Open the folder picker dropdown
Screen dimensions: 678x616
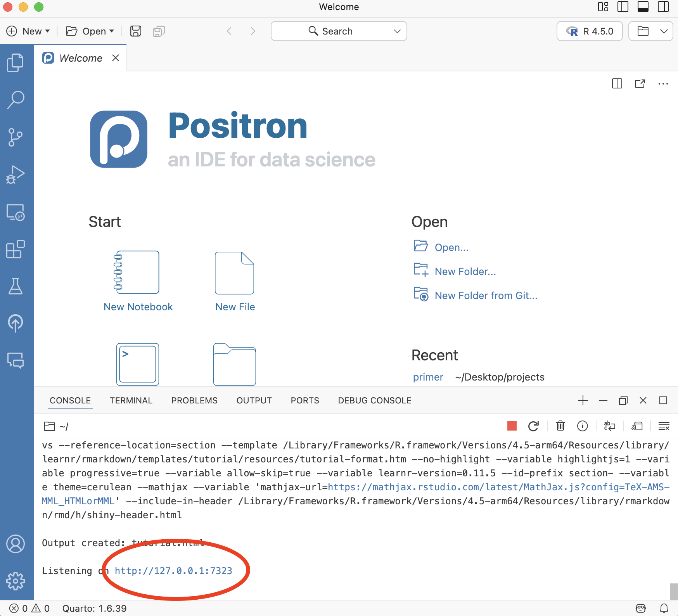(664, 31)
